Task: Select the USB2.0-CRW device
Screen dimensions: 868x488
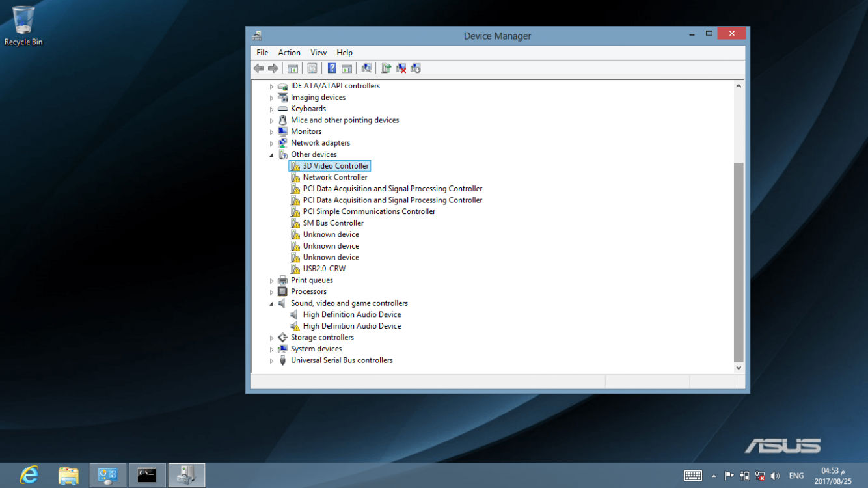Action: tap(324, 269)
